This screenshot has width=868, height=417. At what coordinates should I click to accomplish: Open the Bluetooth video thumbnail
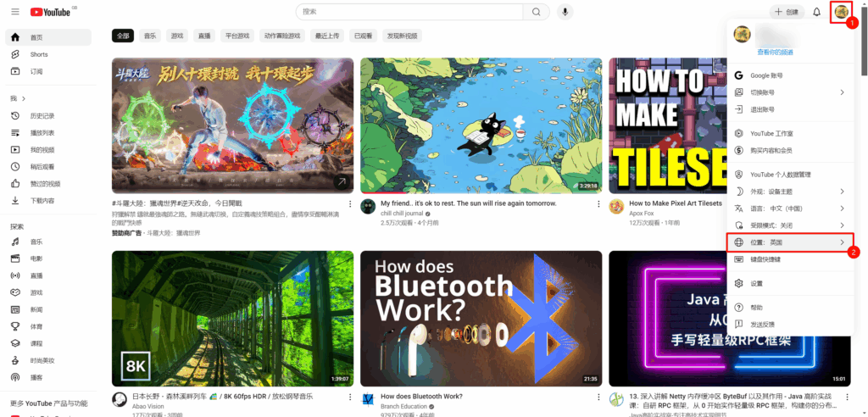481,319
